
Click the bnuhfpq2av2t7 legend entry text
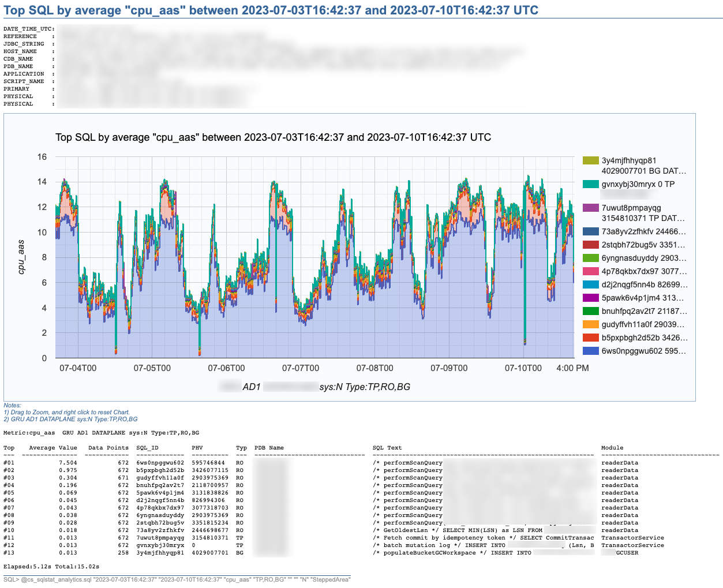[644, 311]
